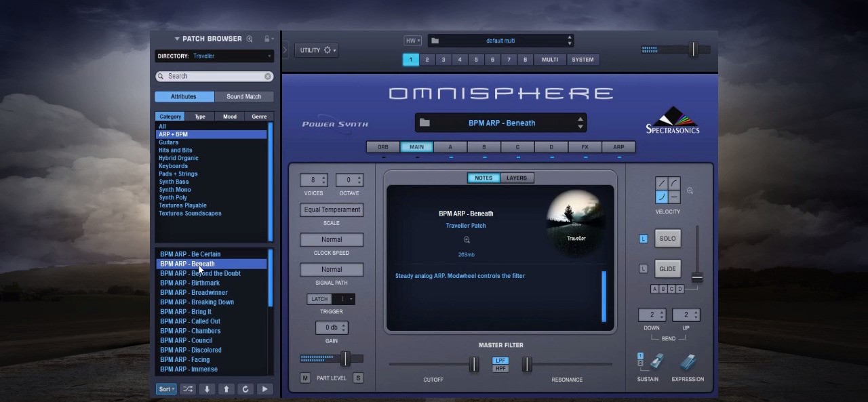
Task: Select the Mood attribute tab
Action: point(230,117)
